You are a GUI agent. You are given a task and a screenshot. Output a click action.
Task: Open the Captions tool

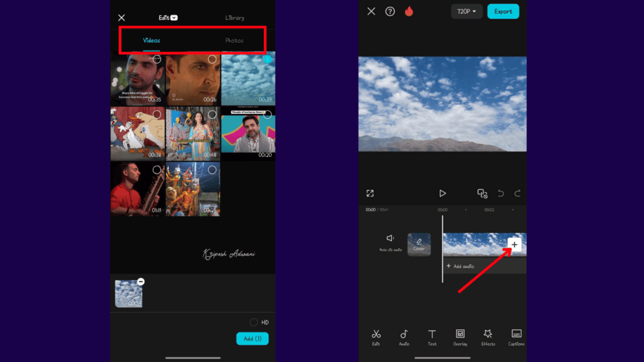(x=516, y=337)
